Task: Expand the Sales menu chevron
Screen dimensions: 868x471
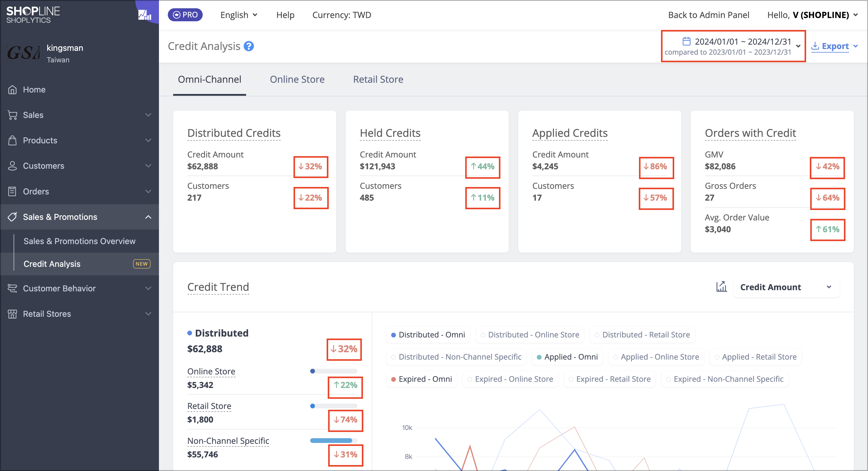Action: point(148,115)
